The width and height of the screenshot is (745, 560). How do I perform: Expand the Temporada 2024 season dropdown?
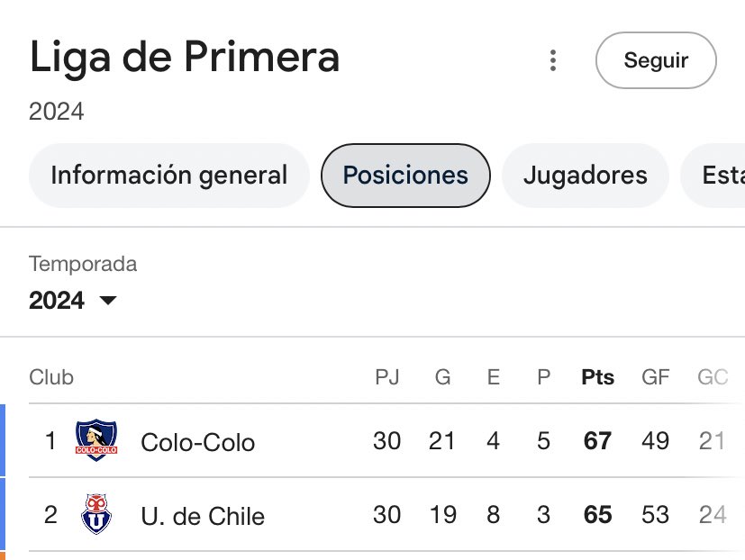[73, 300]
